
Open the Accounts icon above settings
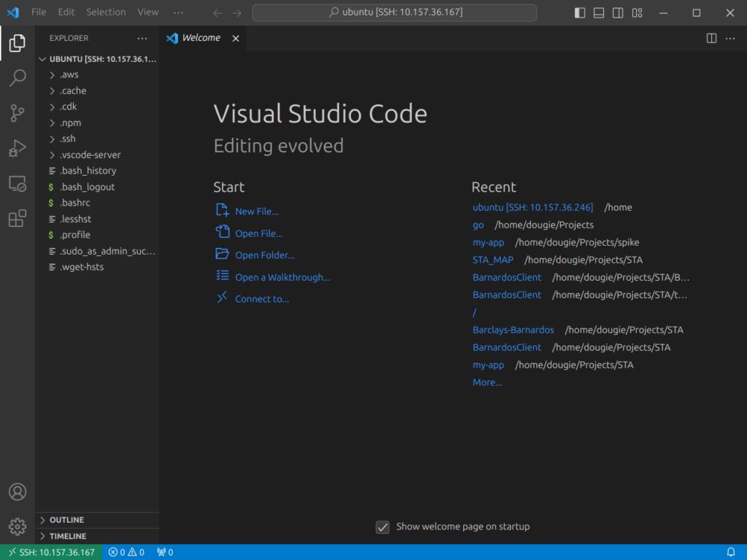click(x=18, y=491)
